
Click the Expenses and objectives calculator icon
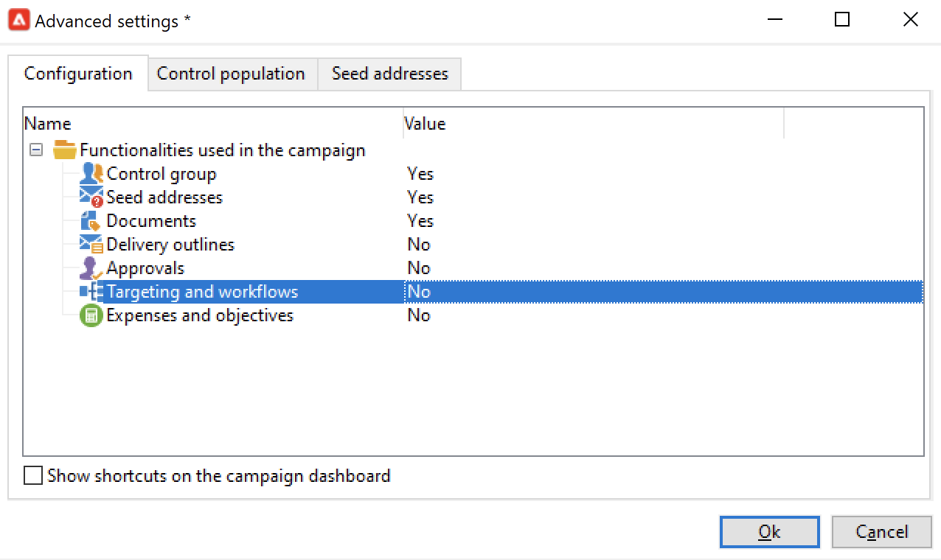(91, 315)
